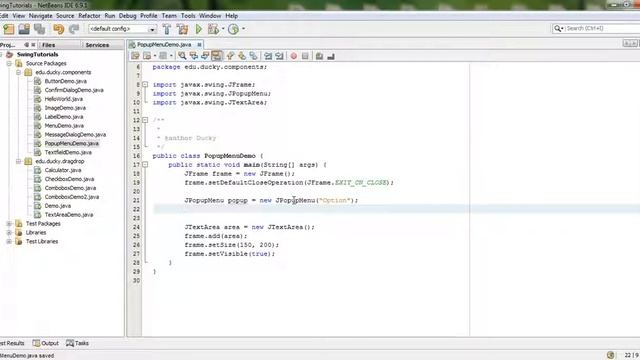Jump to the Previous Bookmark icon
The height and width of the screenshot is (360, 640).
pos(230,56)
